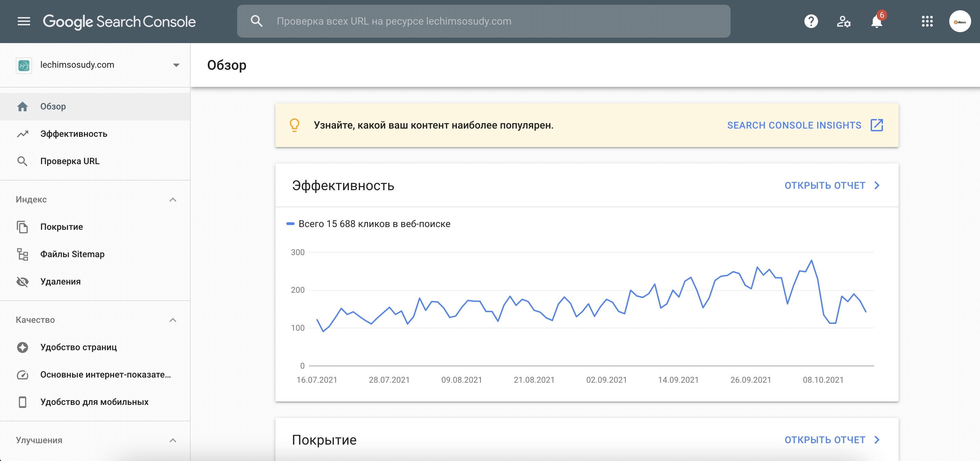Click the Help question mark icon

pos(811,21)
